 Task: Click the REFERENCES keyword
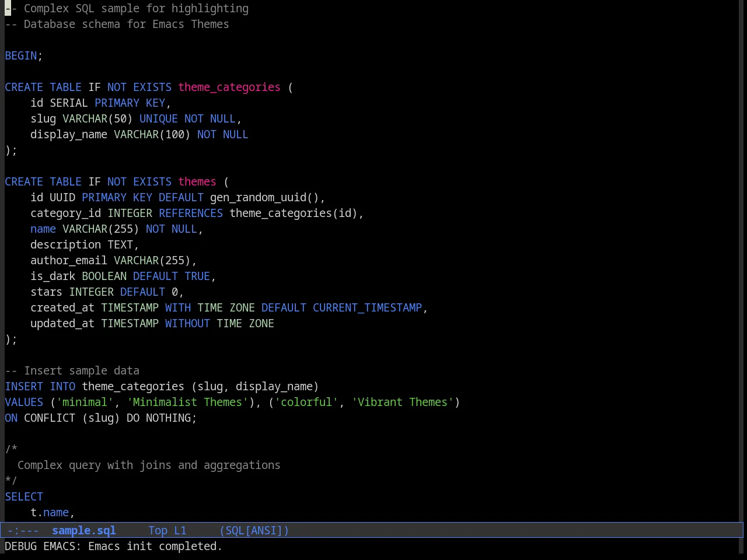coord(191,213)
